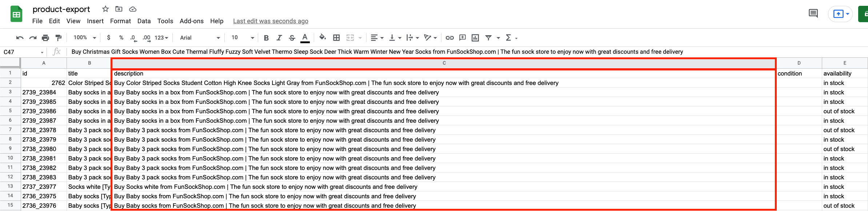
Task: Open the font size 10 dropdown
Action: [243, 38]
